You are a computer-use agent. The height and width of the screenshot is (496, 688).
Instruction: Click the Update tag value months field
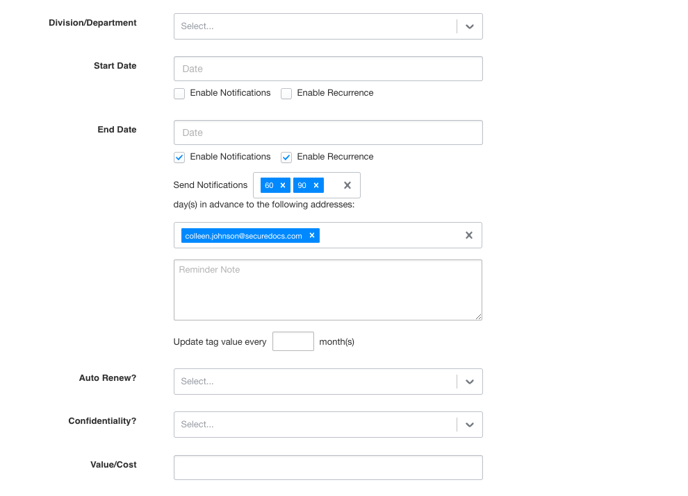[x=293, y=341]
